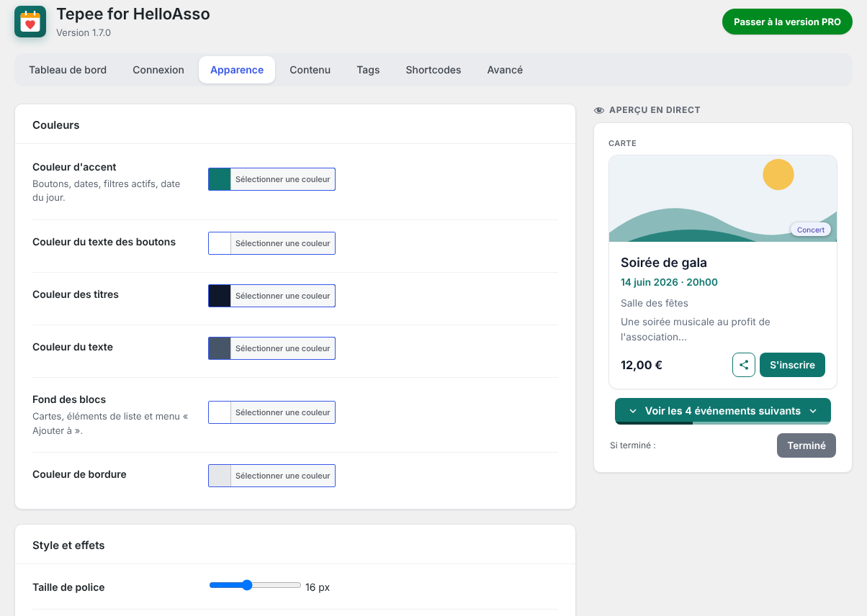The image size is (867, 616).
Task: Share the Soirée de gala event
Action: click(744, 365)
